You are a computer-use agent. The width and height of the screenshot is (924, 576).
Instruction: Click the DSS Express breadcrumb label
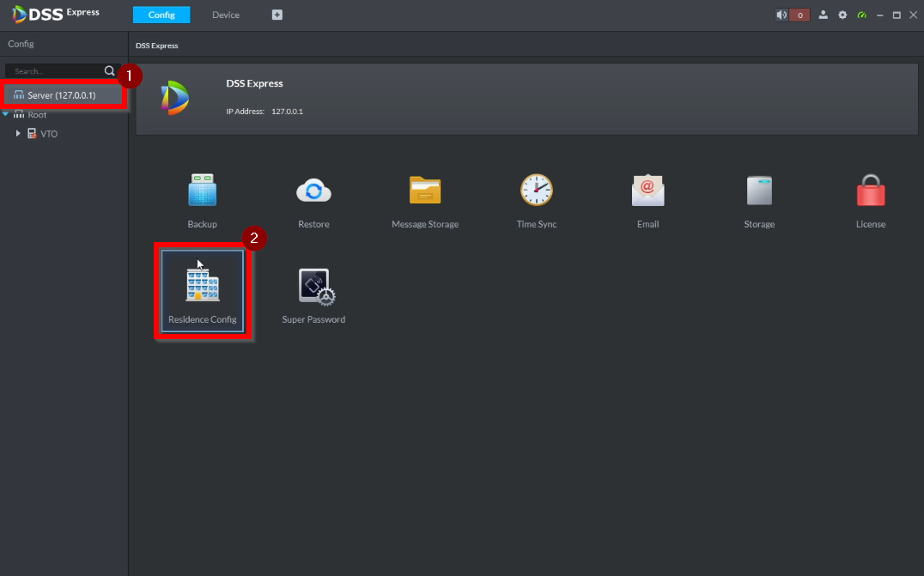pos(157,45)
